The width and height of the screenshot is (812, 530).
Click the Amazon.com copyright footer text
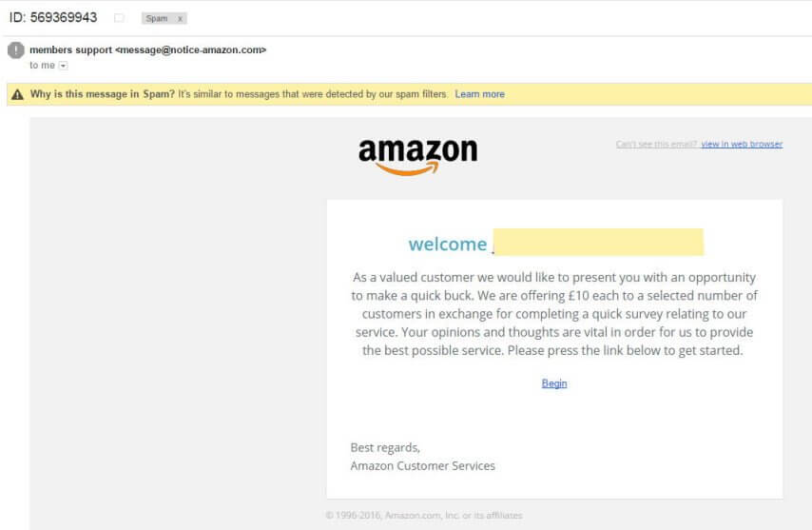(423, 516)
